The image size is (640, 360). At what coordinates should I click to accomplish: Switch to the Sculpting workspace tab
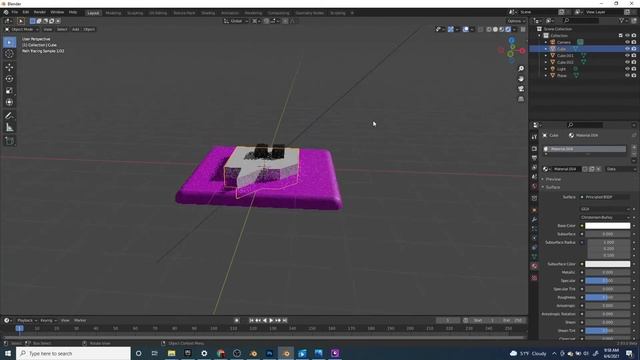tap(135, 13)
